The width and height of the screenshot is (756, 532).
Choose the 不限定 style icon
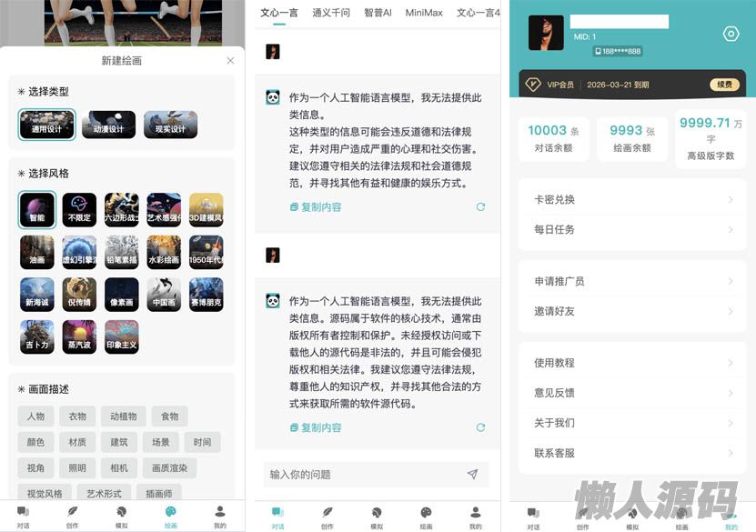tap(79, 210)
